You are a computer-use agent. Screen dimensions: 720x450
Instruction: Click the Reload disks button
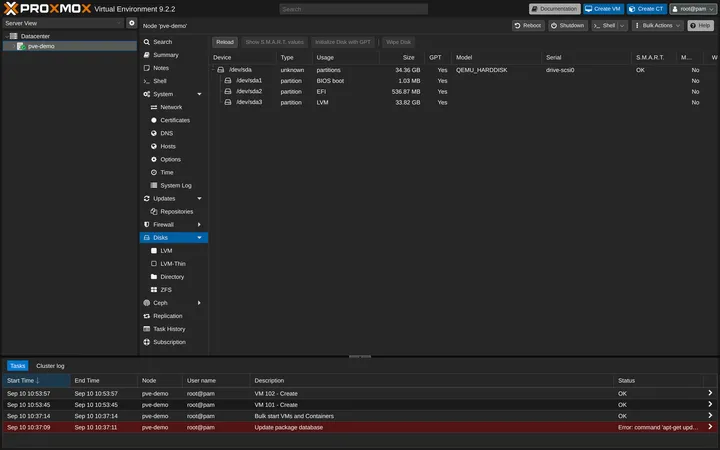tap(225, 42)
